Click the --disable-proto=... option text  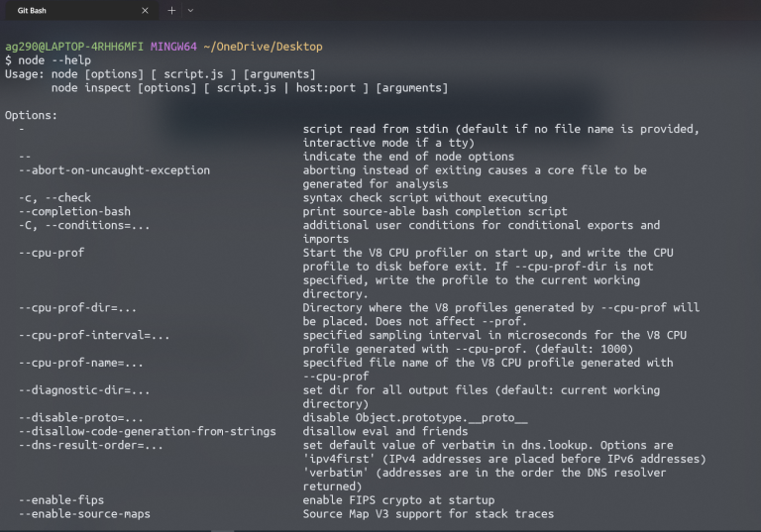(x=81, y=417)
